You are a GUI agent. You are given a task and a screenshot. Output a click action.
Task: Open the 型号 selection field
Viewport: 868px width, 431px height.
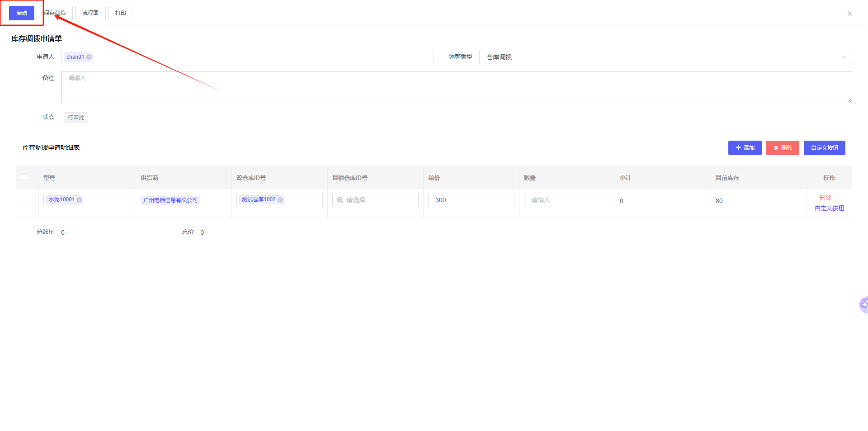pyautogui.click(x=106, y=200)
